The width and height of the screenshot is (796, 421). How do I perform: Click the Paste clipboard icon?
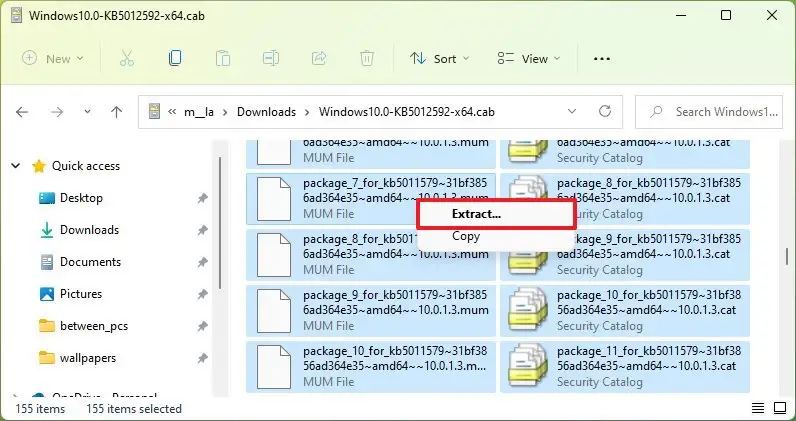tap(223, 58)
